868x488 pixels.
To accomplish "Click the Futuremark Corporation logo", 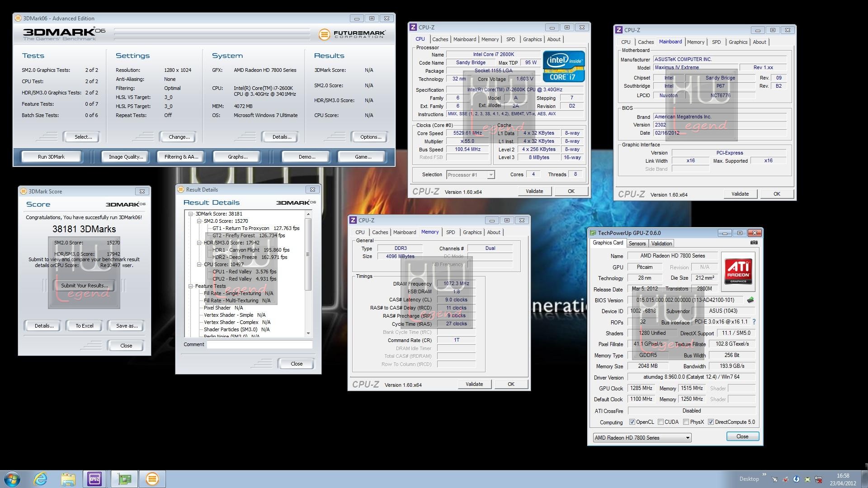I will click(352, 34).
